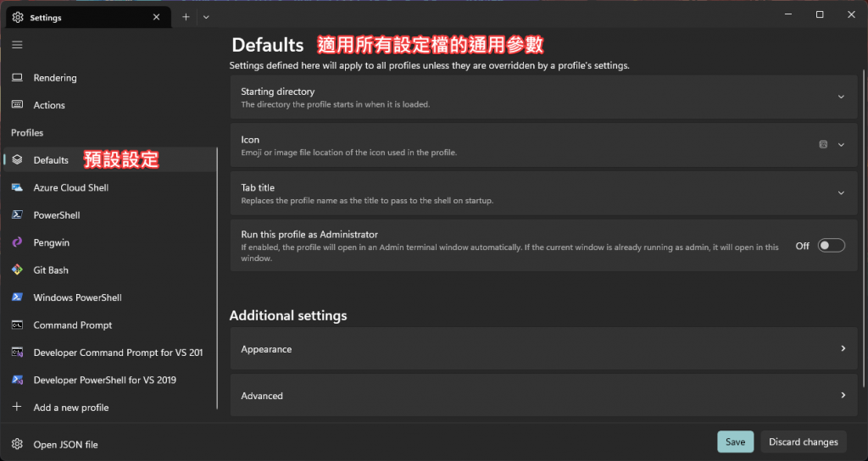Select the PowerShell profile
The image size is (868, 461).
[109, 214]
